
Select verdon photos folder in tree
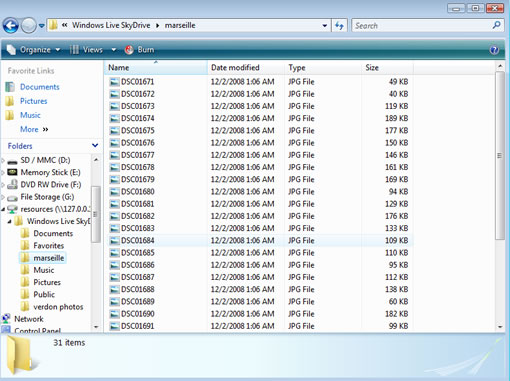click(x=58, y=307)
